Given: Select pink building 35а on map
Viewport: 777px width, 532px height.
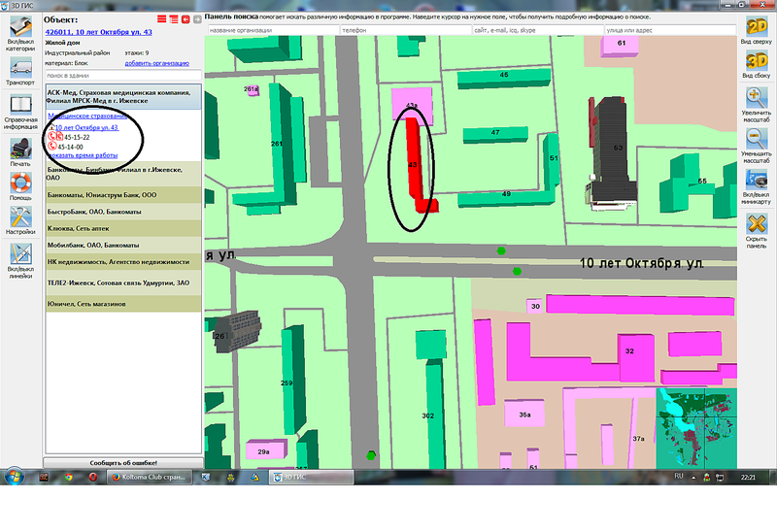Looking at the screenshot, I should pyautogui.click(x=524, y=414).
